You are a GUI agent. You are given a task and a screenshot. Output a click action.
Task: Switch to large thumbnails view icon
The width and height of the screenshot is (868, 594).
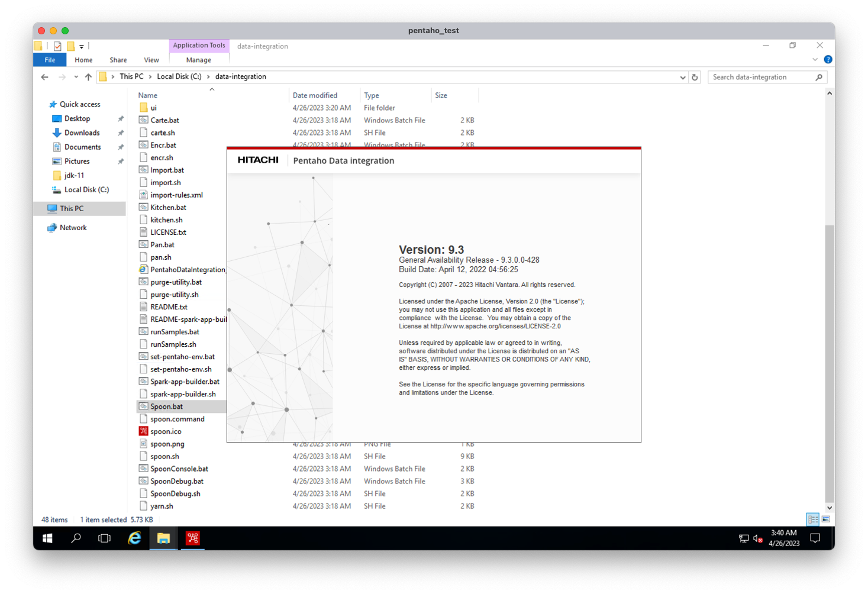pos(826,519)
